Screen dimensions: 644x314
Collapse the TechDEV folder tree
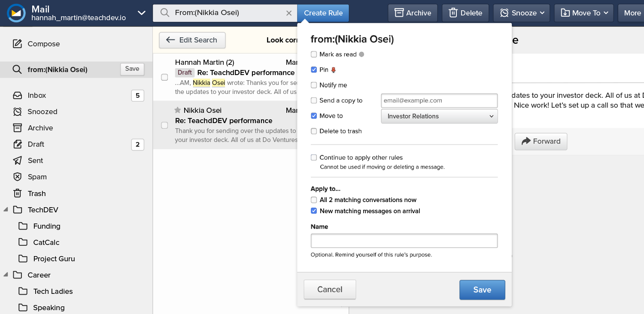click(x=6, y=210)
